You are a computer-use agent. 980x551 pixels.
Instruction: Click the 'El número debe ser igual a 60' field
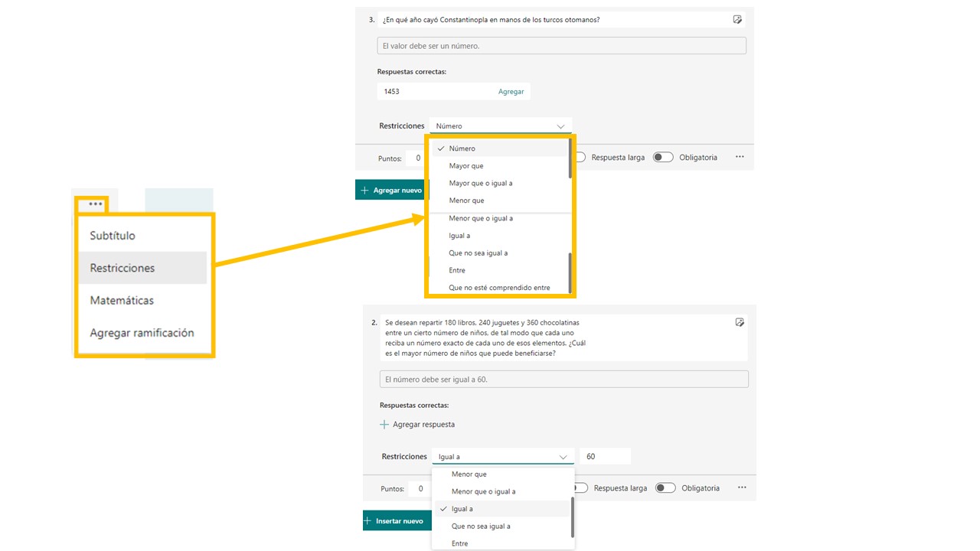point(564,380)
